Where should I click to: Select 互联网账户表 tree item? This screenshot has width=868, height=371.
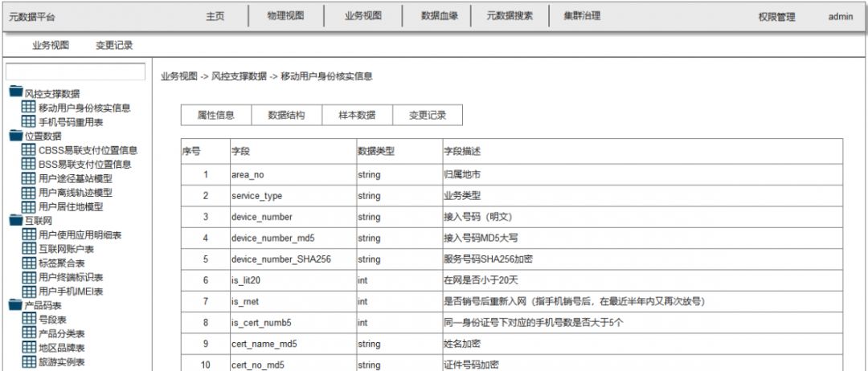67,250
